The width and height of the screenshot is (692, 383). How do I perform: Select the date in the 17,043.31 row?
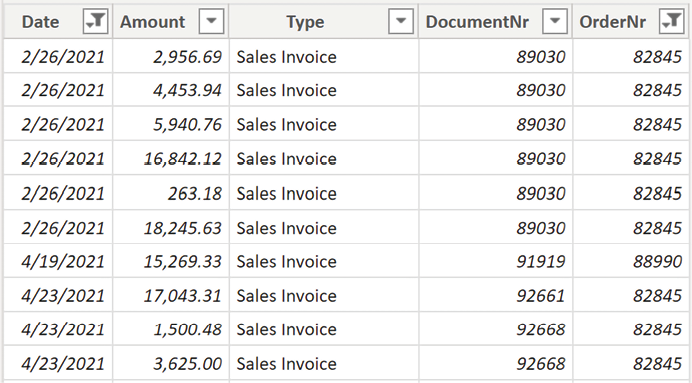point(58,296)
